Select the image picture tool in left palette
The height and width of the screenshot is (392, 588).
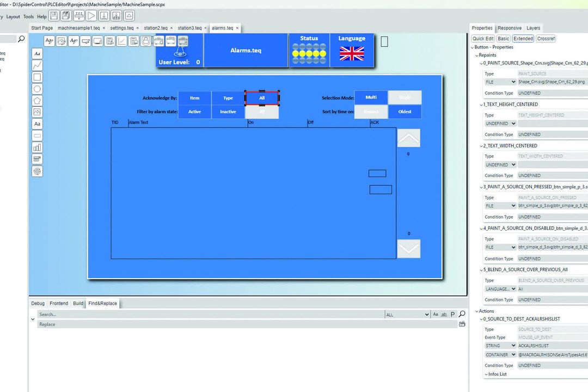[37, 112]
